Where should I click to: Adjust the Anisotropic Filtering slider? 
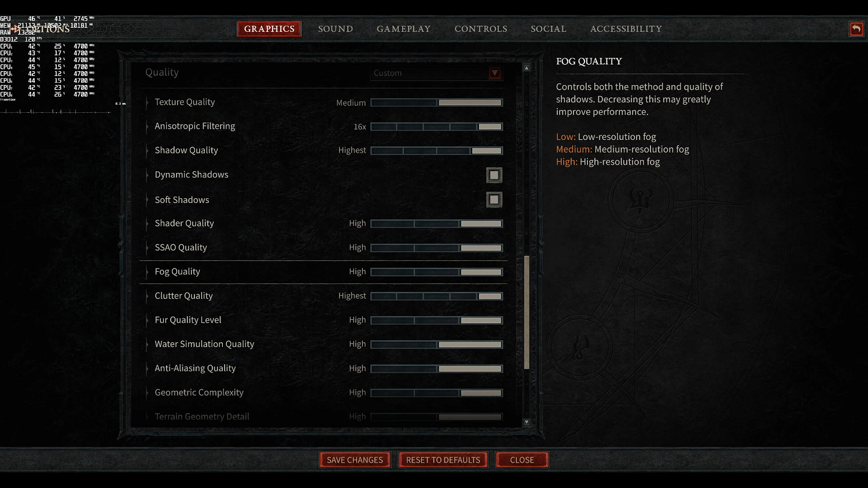coord(437,127)
